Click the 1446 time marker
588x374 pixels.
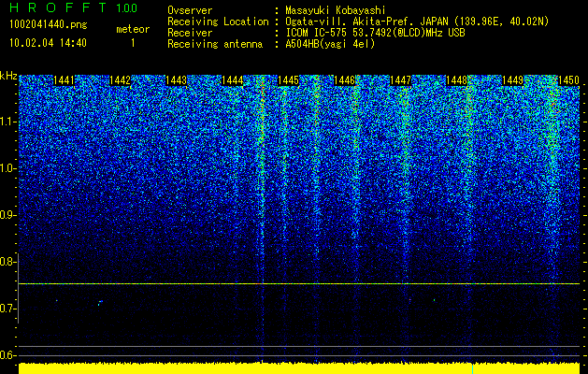pyautogui.click(x=344, y=80)
